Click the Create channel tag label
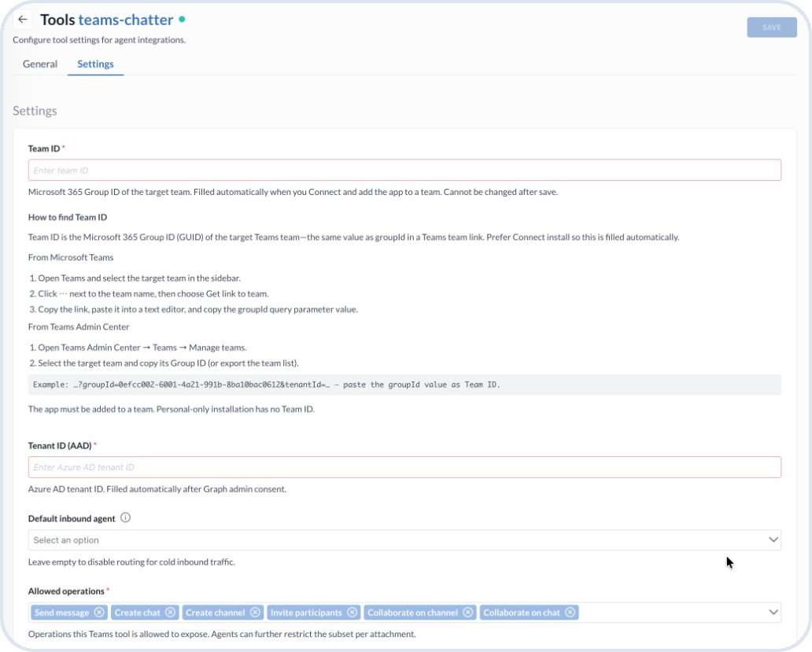The image size is (812, 652). coord(215,613)
